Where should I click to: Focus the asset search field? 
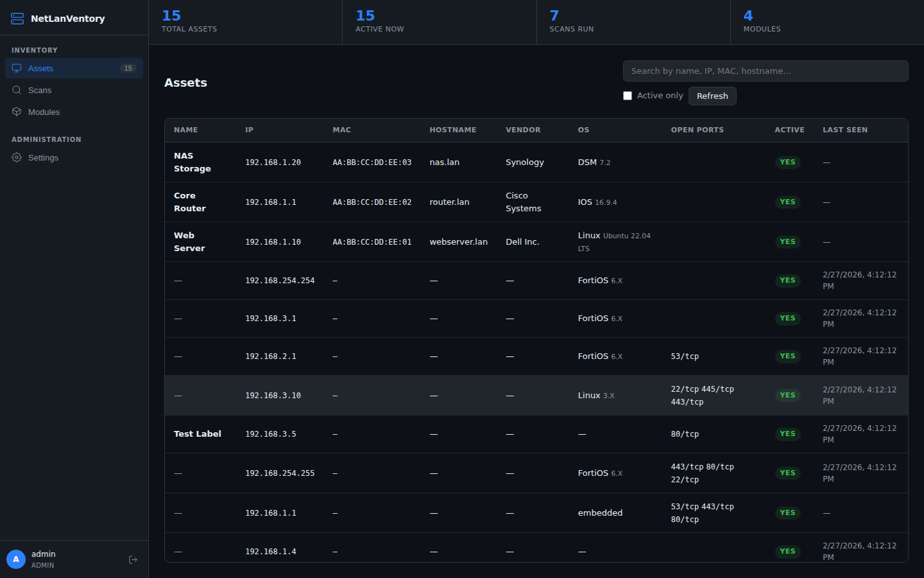[x=766, y=71]
